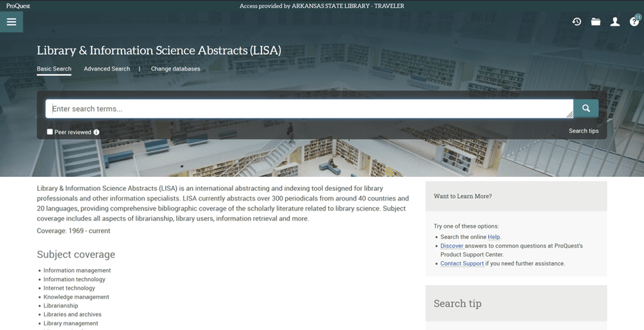
Task: Open recent searches history icon
Action: click(577, 22)
